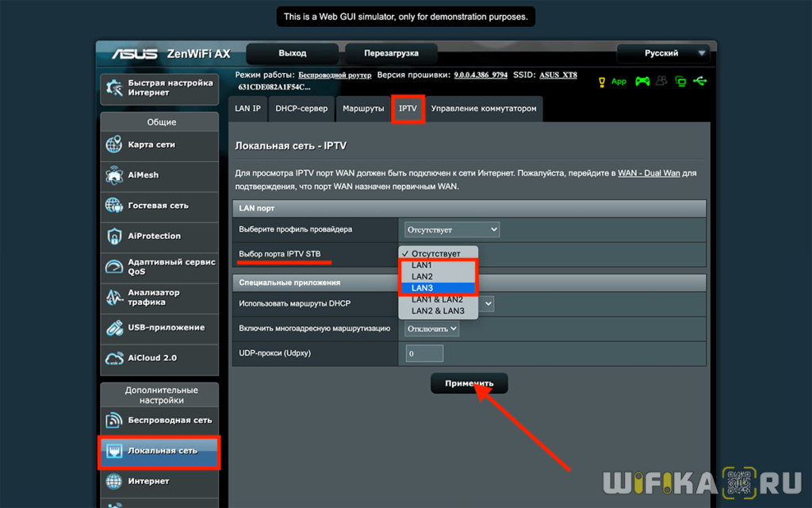
Task: Click the USB status icon
Action: tap(699, 81)
